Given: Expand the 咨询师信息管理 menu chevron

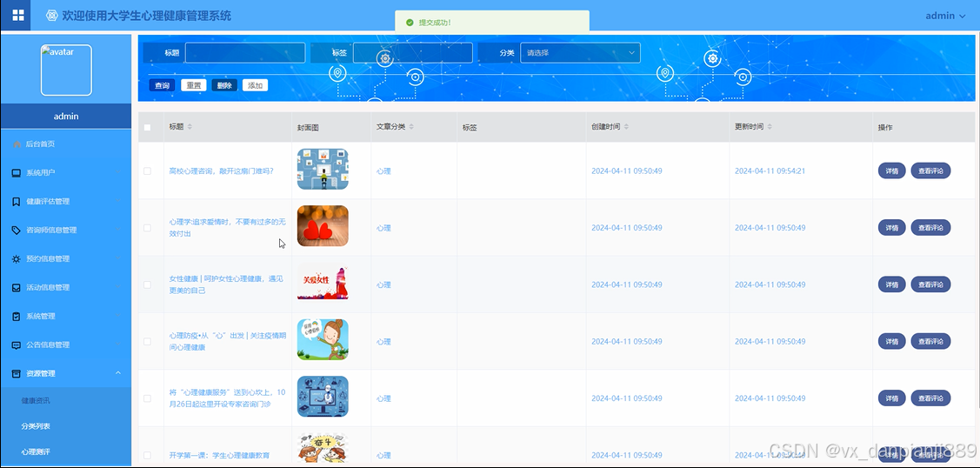Looking at the screenshot, I should click(118, 230).
